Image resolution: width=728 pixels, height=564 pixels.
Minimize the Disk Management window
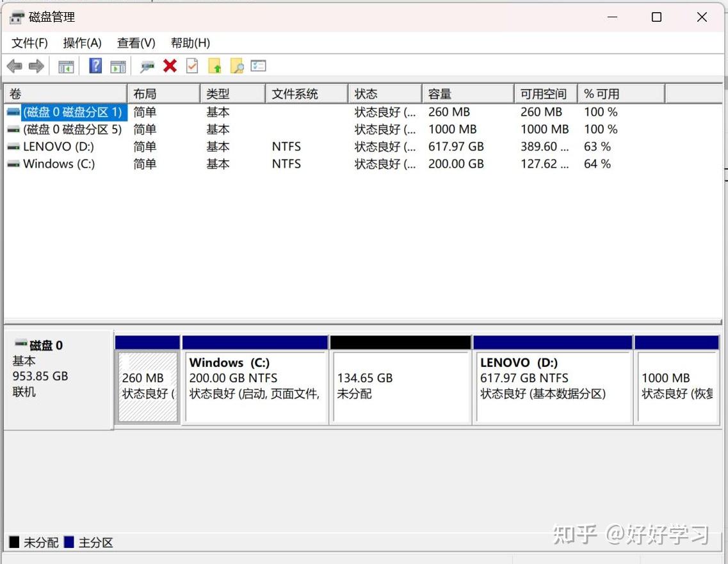click(613, 18)
